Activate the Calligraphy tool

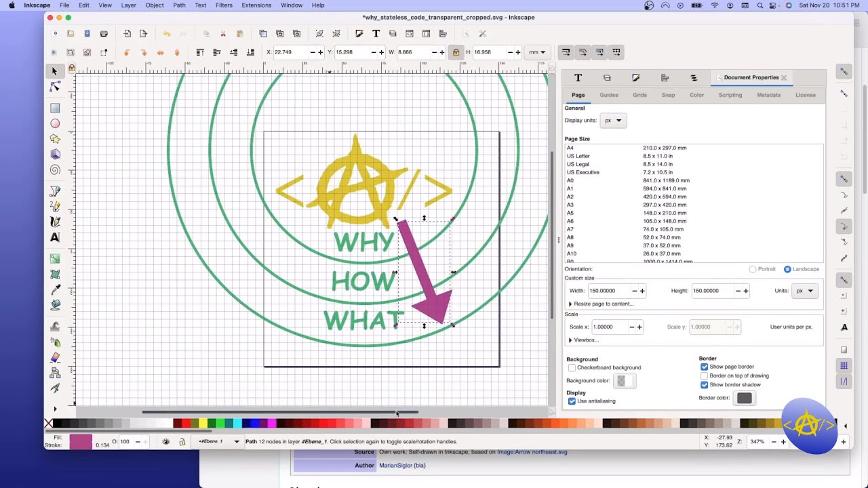55,222
